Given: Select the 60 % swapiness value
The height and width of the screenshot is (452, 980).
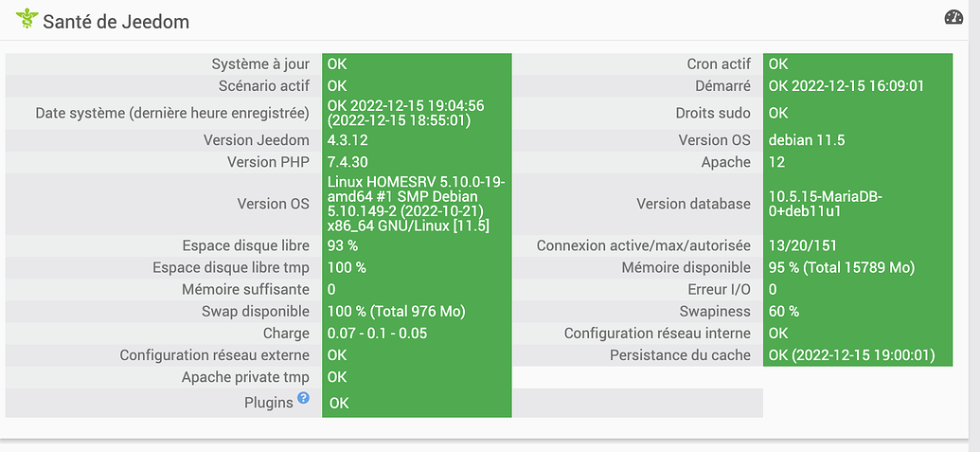Looking at the screenshot, I should pyautogui.click(x=784, y=312).
